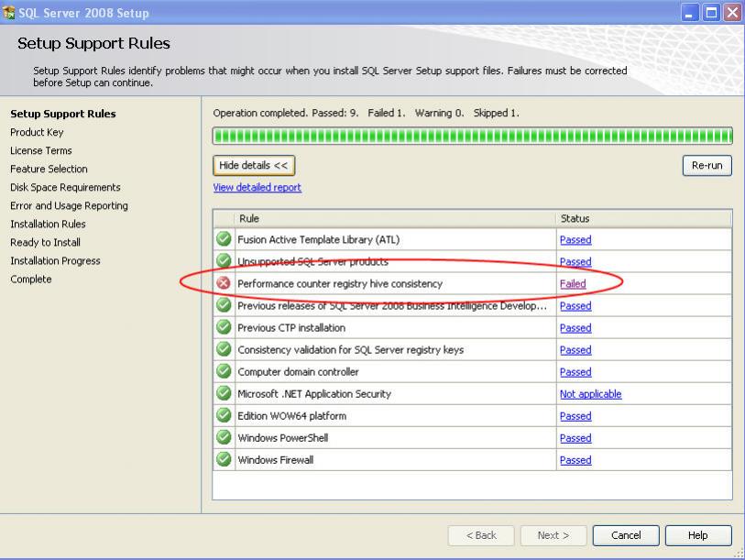Click the SQL Server Setup title bar icon
Viewport: 745px width, 560px height.
(x=8, y=12)
